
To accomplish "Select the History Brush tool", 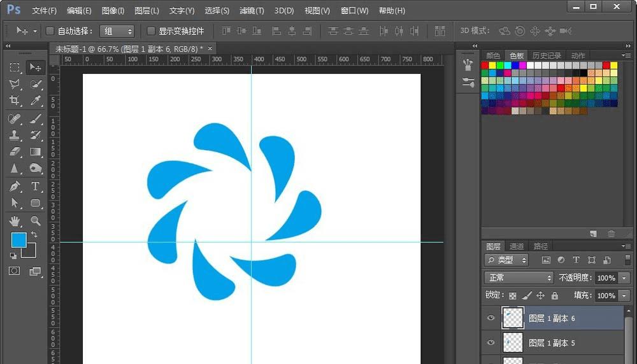I will tap(35, 135).
